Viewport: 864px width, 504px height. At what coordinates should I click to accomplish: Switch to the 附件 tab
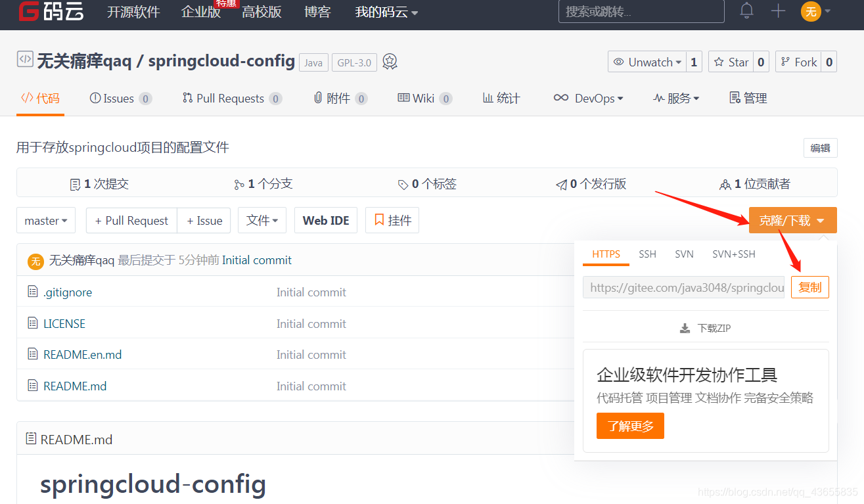pyautogui.click(x=340, y=98)
